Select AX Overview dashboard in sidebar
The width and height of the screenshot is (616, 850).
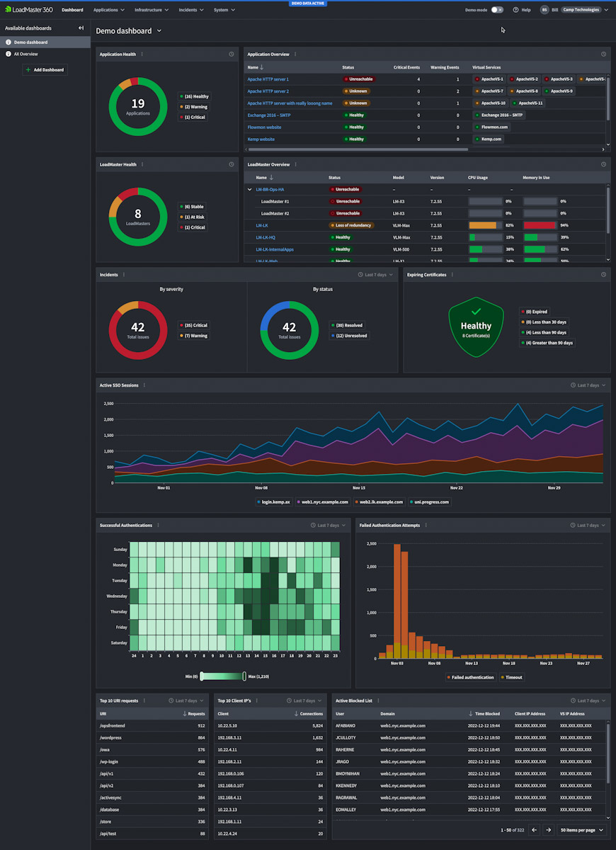(26, 54)
